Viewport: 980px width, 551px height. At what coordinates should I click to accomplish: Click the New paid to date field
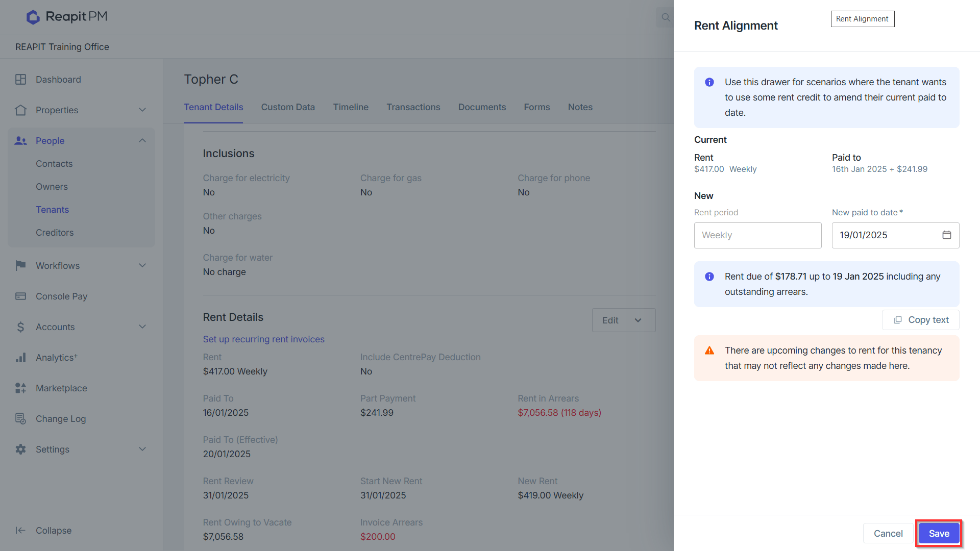pyautogui.click(x=895, y=235)
